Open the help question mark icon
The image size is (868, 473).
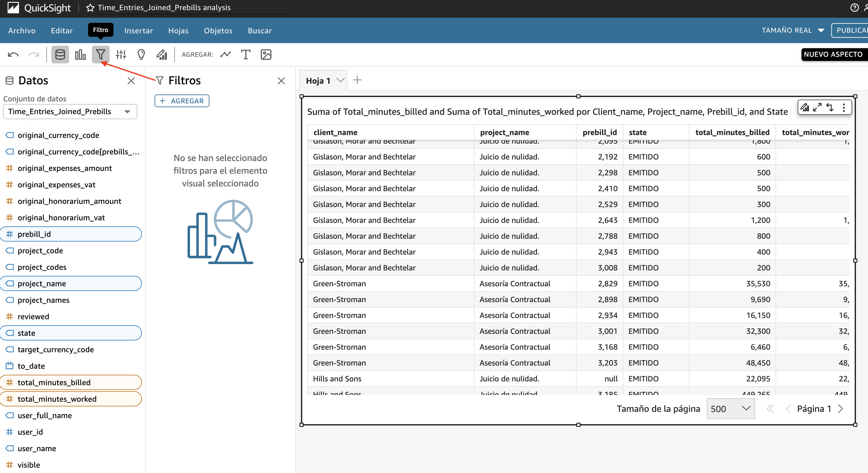pyautogui.click(x=854, y=7)
